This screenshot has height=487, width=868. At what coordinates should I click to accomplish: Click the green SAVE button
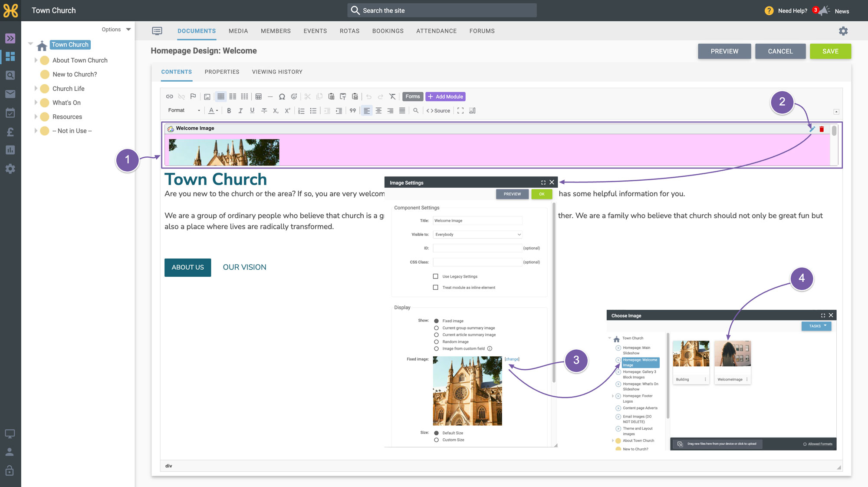pos(830,51)
